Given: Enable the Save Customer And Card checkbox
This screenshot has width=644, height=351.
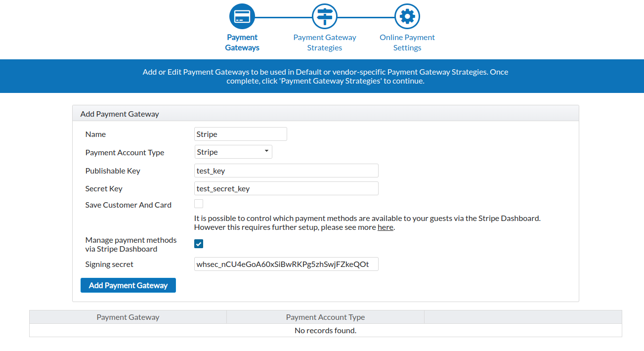Looking at the screenshot, I should 199,204.
